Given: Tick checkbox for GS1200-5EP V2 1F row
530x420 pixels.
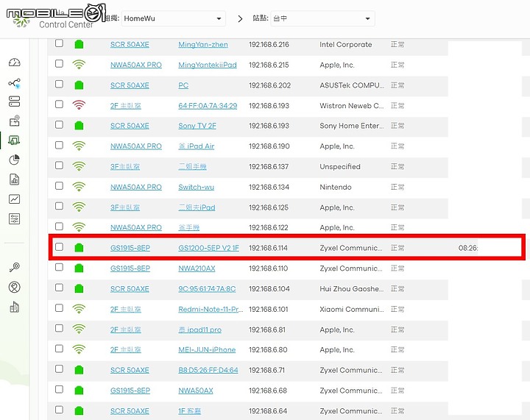Looking at the screenshot, I should 59,247.
